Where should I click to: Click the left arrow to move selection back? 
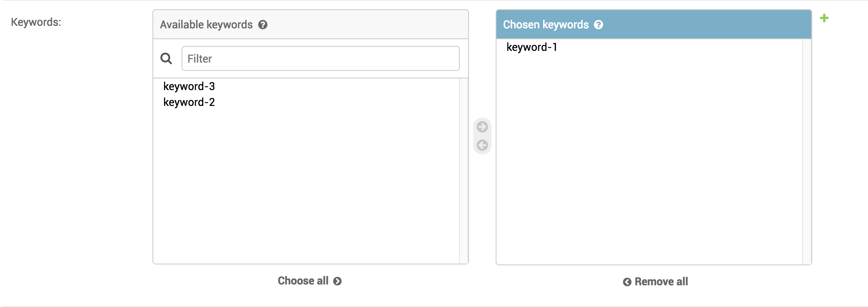pyautogui.click(x=482, y=145)
